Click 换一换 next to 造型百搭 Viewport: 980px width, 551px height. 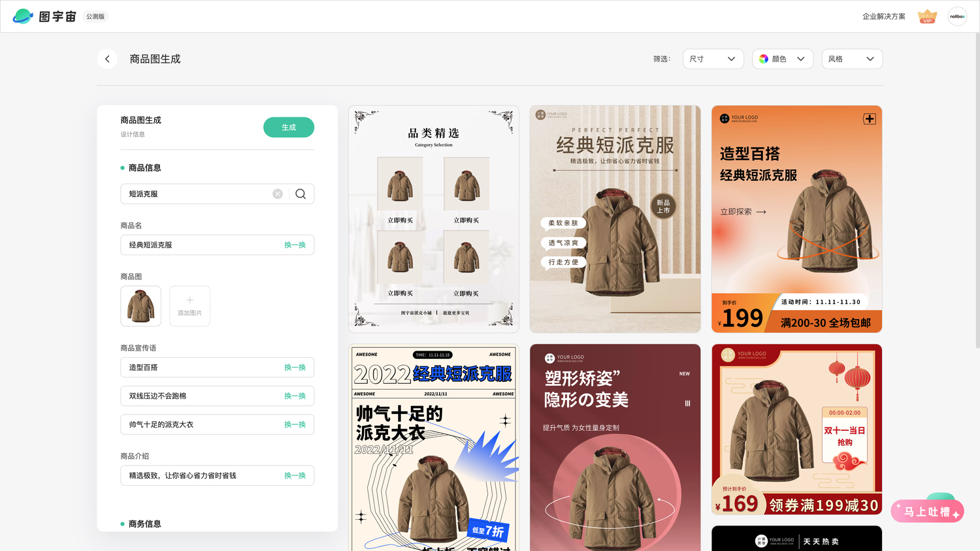(295, 368)
